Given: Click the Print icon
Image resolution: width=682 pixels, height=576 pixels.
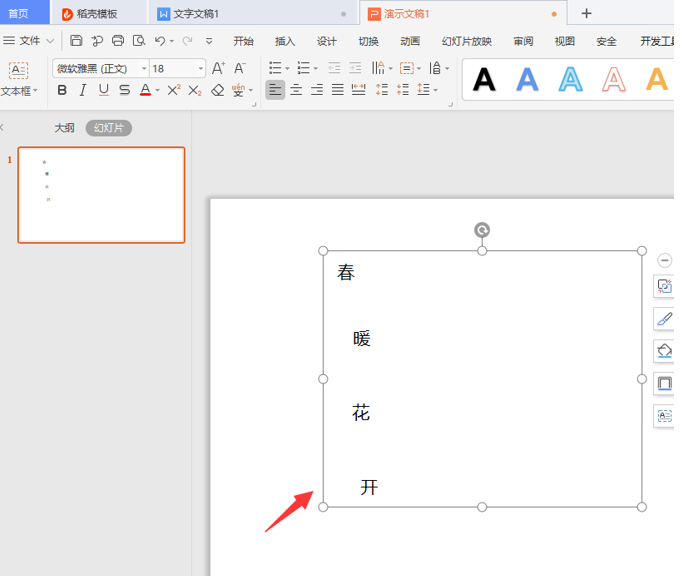Looking at the screenshot, I should pos(118,40).
